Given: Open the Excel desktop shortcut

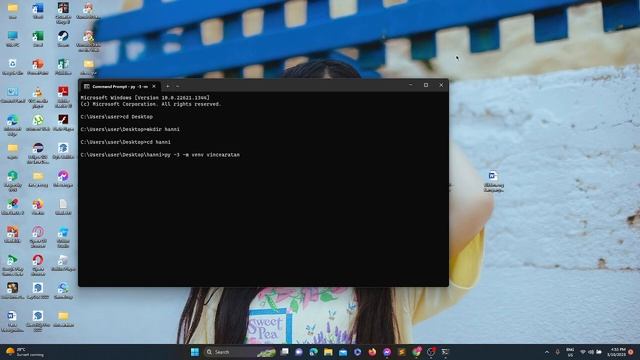Looking at the screenshot, I should (x=38, y=38).
